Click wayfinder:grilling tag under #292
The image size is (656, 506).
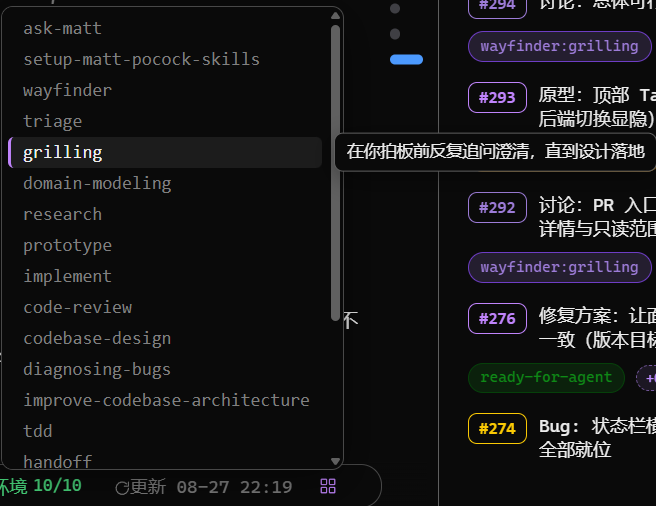point(560,267)
